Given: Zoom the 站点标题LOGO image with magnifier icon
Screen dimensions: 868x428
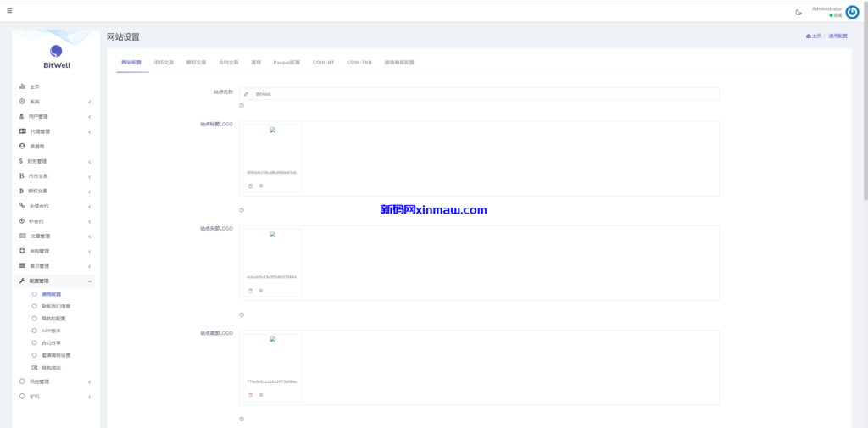Looking at the screenshot, I should pyautogui.click(x=261, y=186).
